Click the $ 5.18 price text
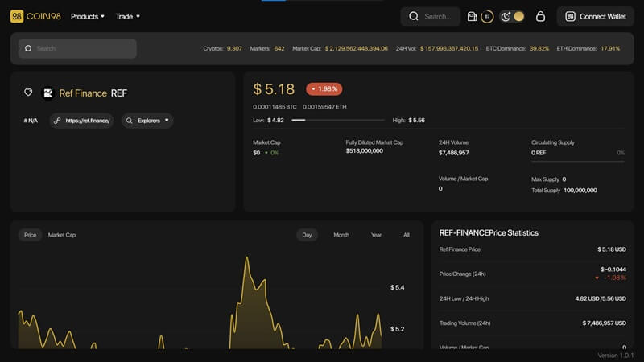 (x=274, y=89)
